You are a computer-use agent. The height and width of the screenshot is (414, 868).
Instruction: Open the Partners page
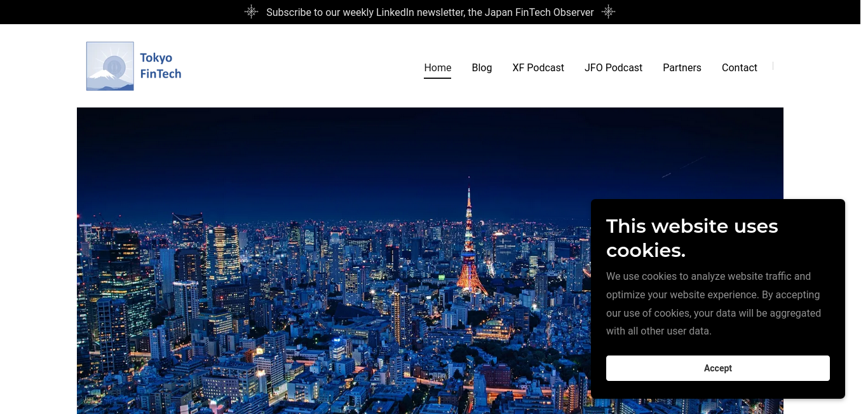tap(682, 68)
